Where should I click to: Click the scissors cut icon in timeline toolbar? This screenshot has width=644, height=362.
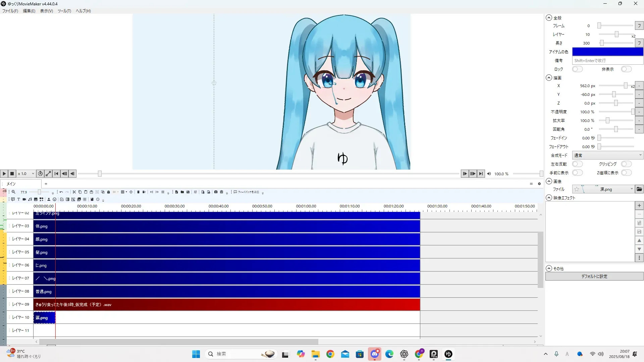click(x=74, y=192)
